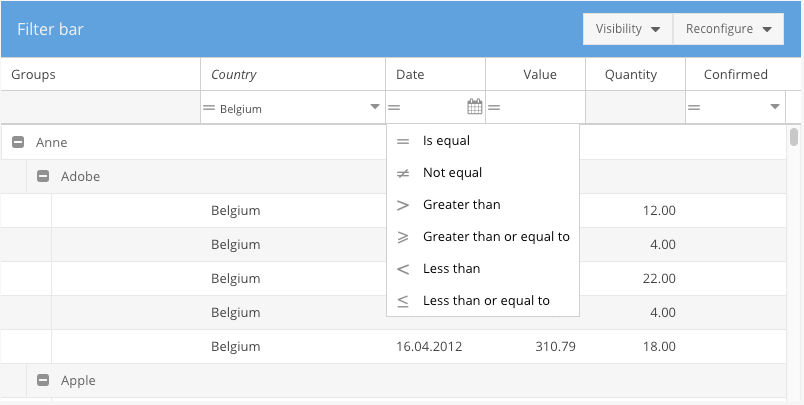Click the equals operator icon in Country filter
Screen dimensions: 804x405
(209, 108)
